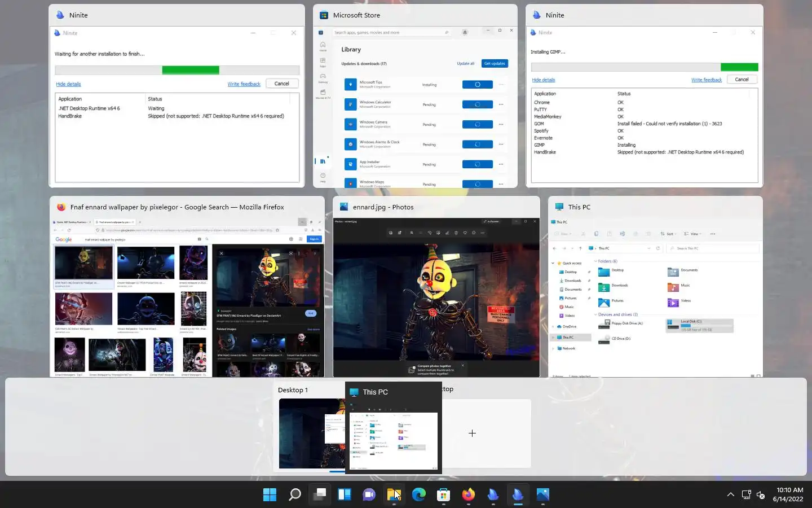Screen dimensions: 812x508
Task: Open the View dropdown in the This PC toolbar
Action: click(x=692, y=234)
